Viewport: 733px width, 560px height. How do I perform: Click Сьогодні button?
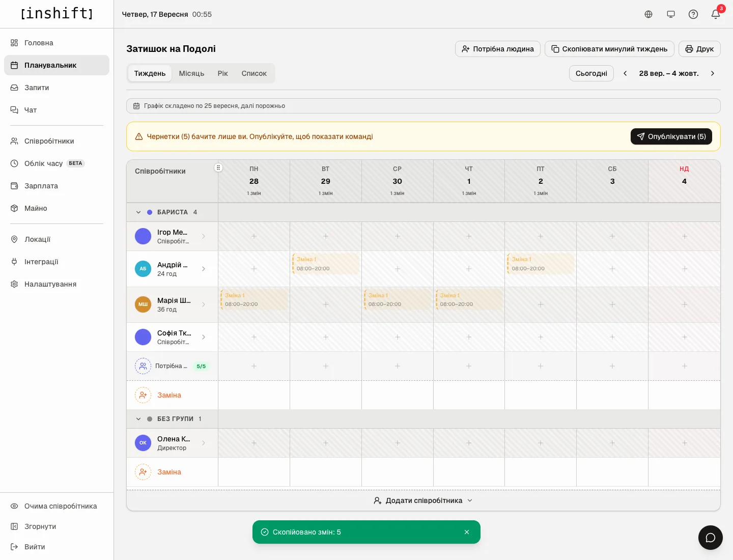[x=591, y=73]
